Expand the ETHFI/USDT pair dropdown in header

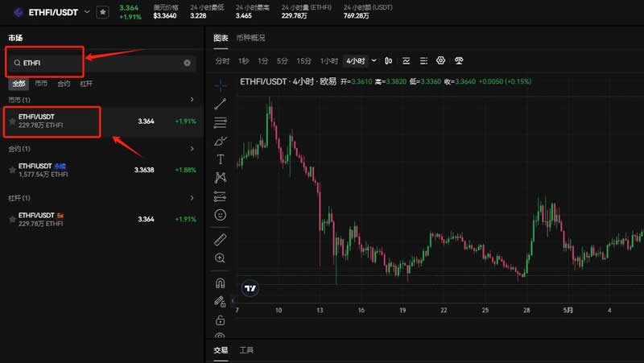coord(85,12)
